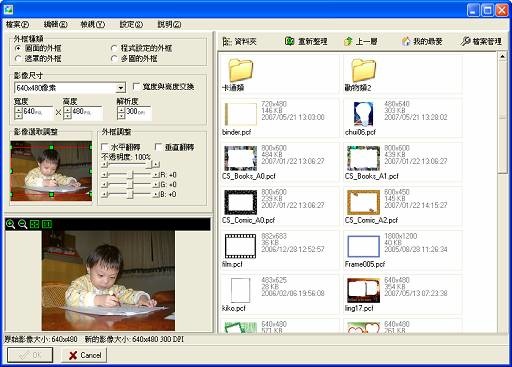Click the B slider's right increase arrow

[x=156, y=194]
